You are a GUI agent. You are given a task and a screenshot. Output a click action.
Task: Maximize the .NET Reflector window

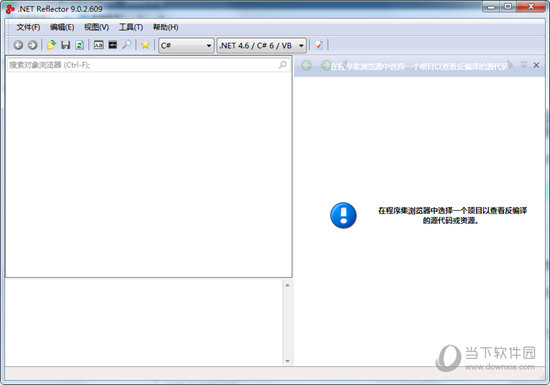point(508,7)
